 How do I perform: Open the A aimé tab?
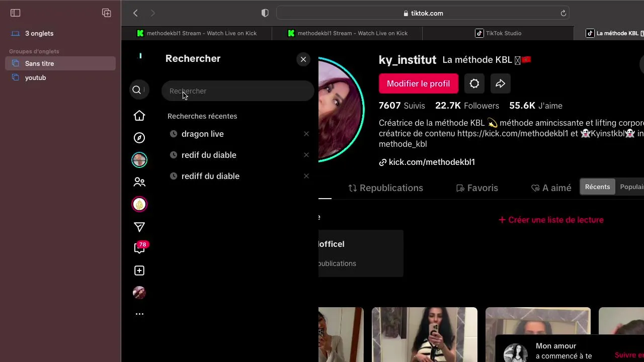pos(551,188)
